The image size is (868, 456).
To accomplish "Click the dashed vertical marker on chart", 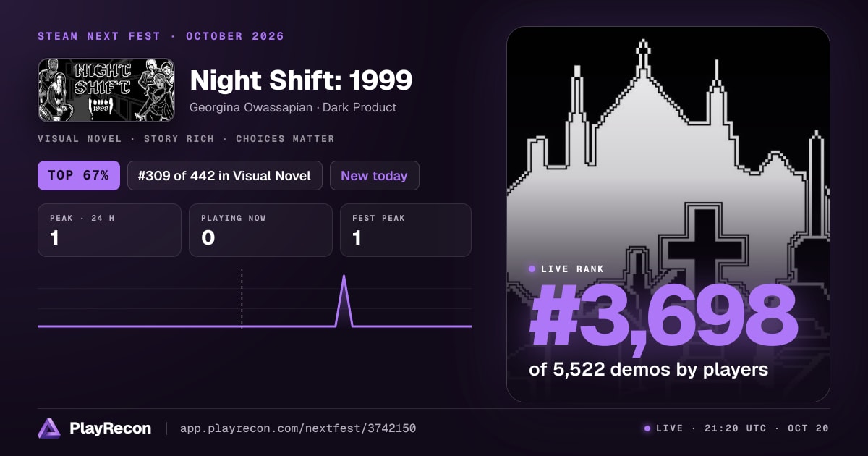I will (242, 298).
